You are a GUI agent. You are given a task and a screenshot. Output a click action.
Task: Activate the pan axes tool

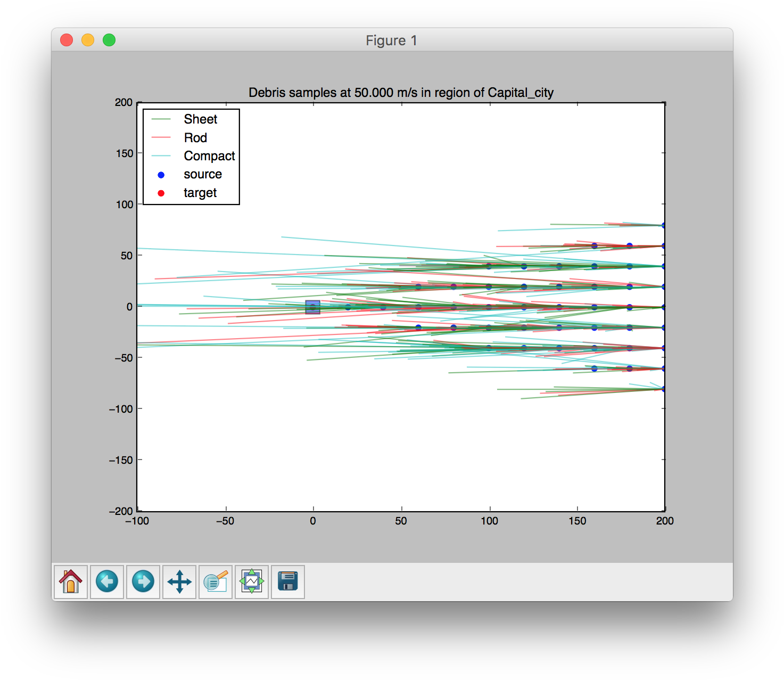[179, 581]
